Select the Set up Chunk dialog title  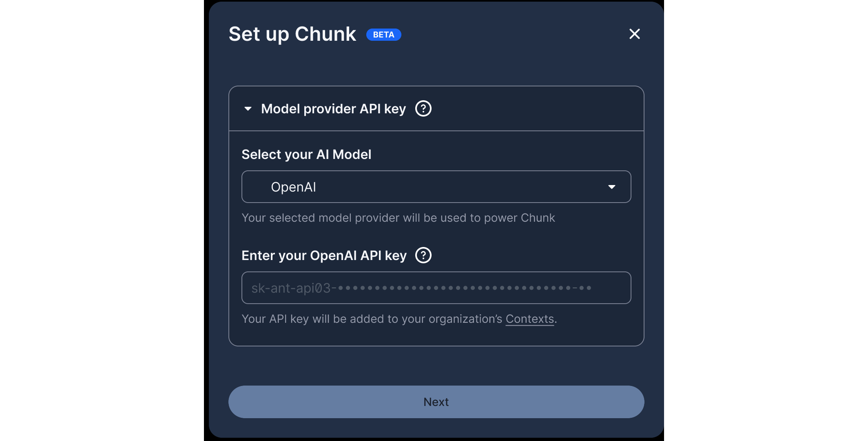click(x=292, y=34)
